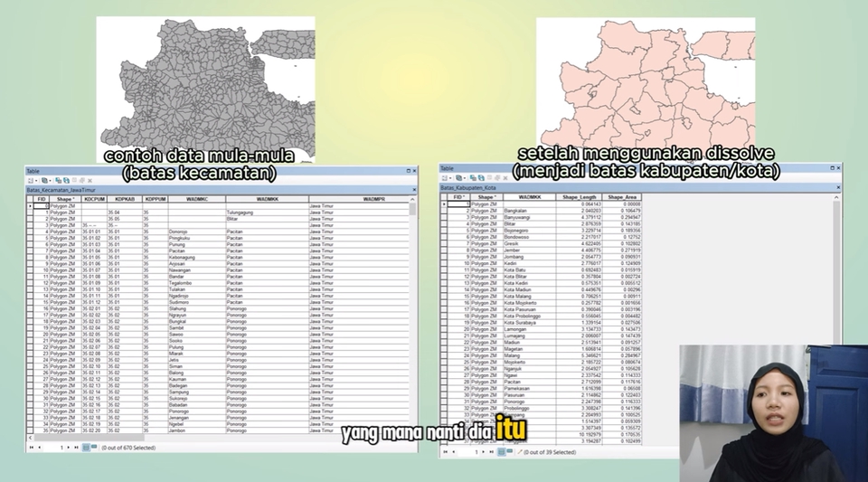
Task: Click Kota Batu cell in right table
Action: click(530, 270)
